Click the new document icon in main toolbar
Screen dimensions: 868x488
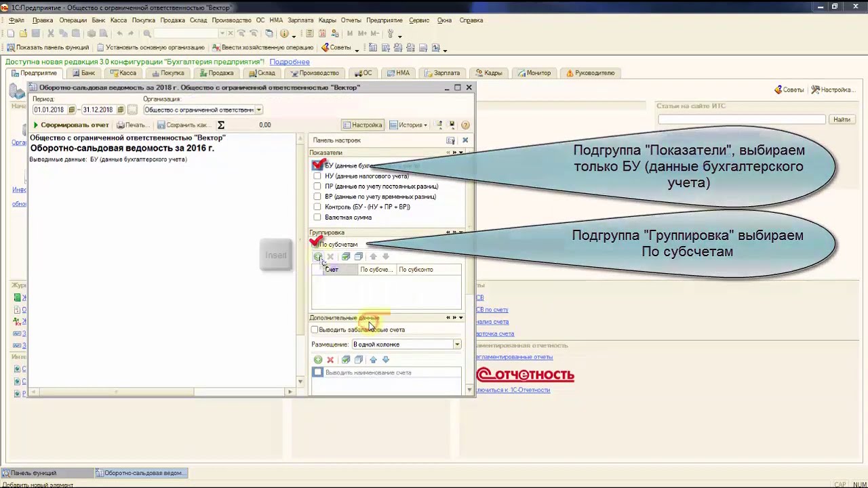(x=11, y=33)
